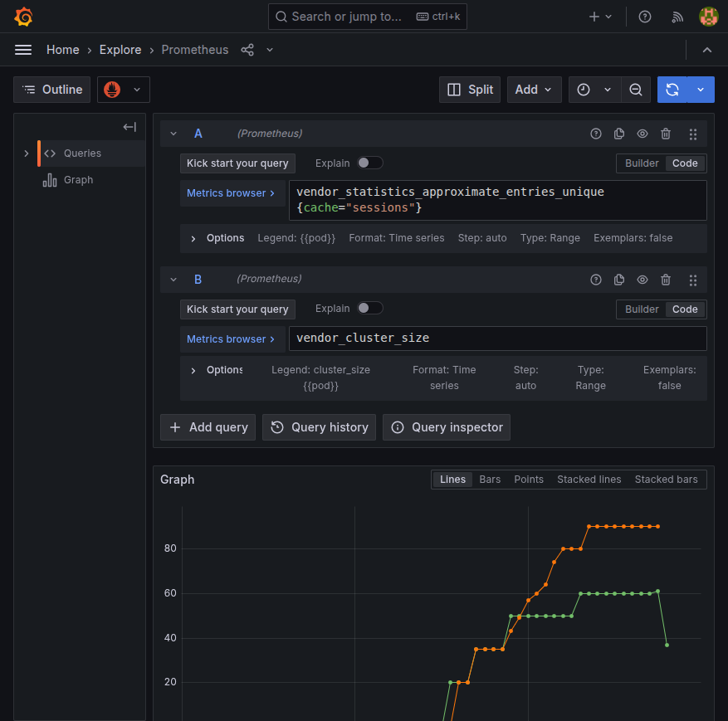Click into the vendor_cluster_size query field
Screen dimensions: 728x721
point(497,339)
